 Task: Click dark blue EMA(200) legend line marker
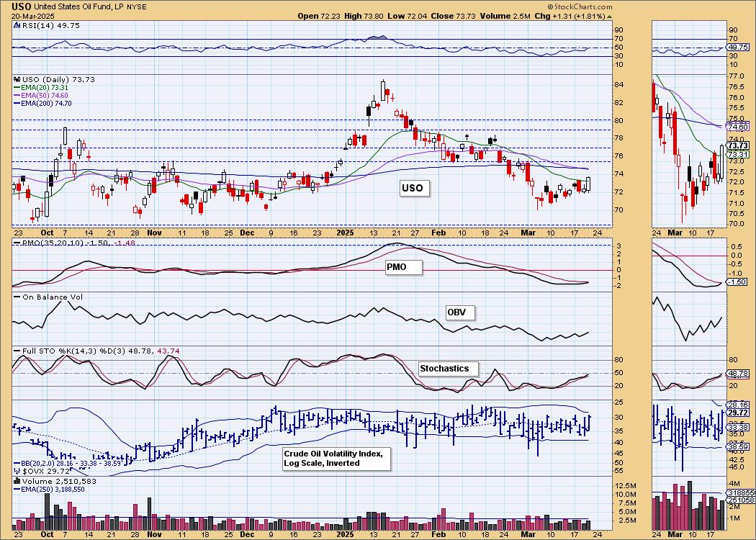[17, 103]
